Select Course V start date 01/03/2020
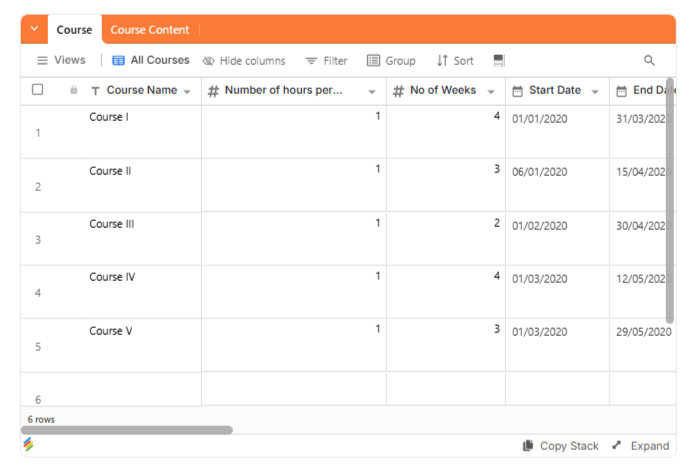Screen dimensions: 691x474 [557, 345]
